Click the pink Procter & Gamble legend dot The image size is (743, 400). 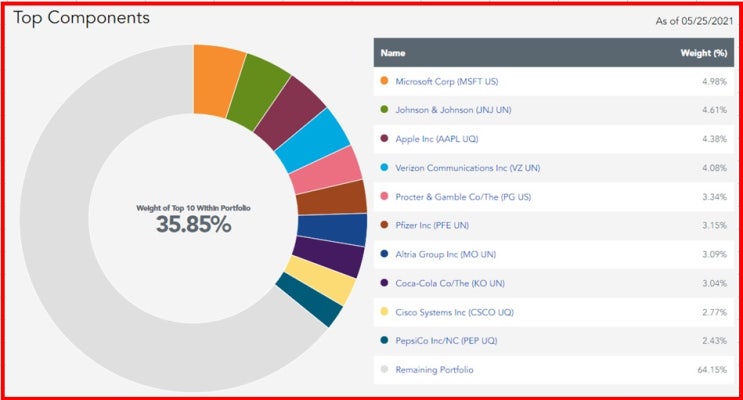pos(384,196)
